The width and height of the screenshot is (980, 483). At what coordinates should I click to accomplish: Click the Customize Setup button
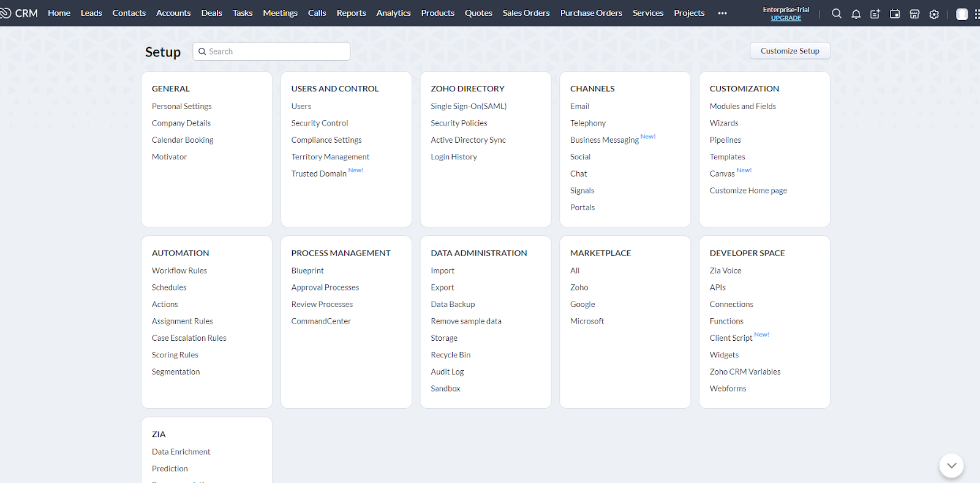(x=790, y=51)
